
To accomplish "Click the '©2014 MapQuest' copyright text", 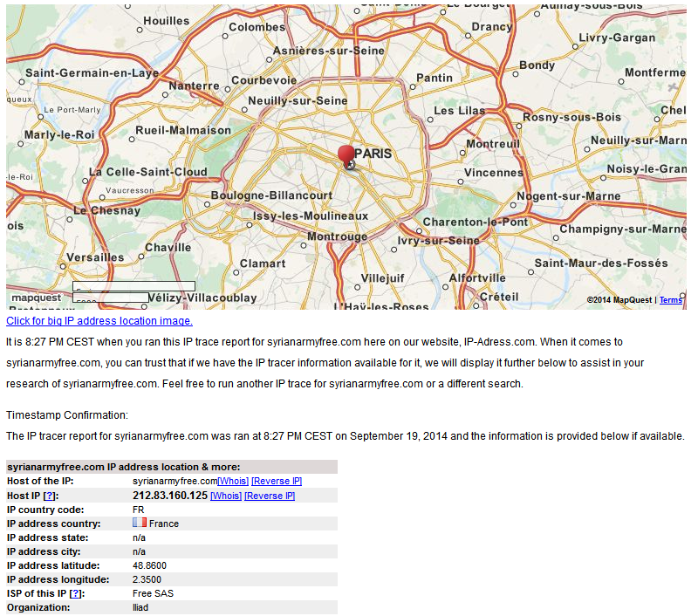I will [619, 300].
